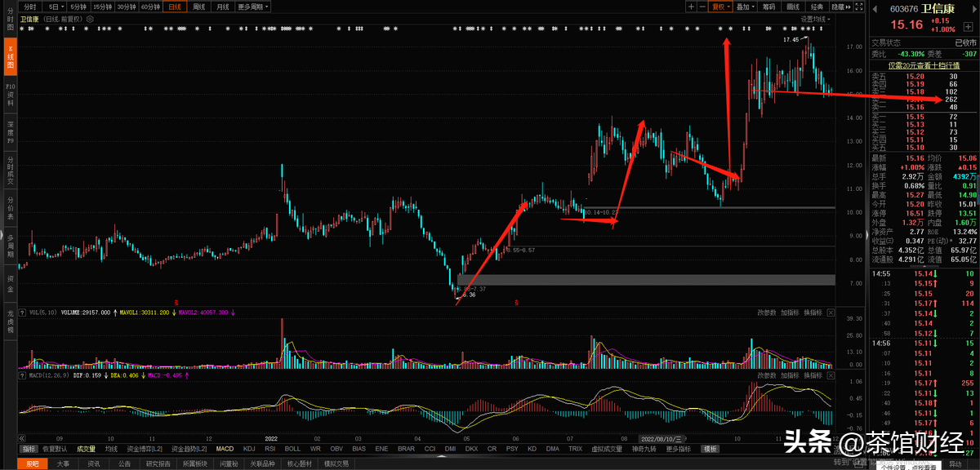The image size is (980, 470).
Task: Switch to 5分钟 period
Action: 78,7
